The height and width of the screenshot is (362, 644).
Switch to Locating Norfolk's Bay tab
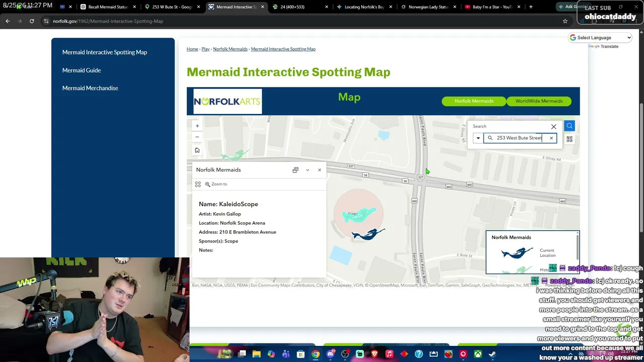pos(365,7)
